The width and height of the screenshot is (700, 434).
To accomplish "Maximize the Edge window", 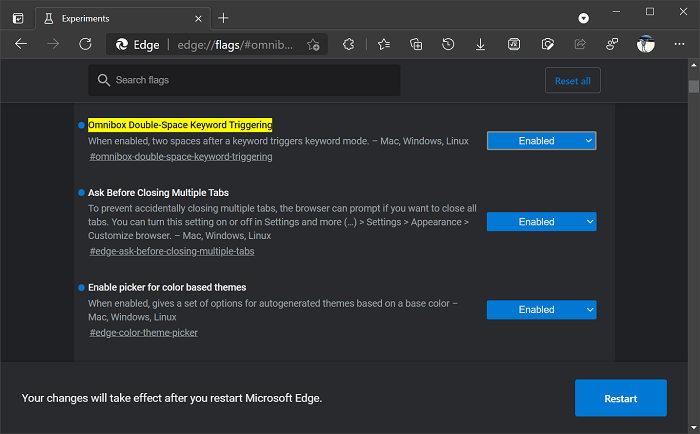I will (x=650, y=12).
